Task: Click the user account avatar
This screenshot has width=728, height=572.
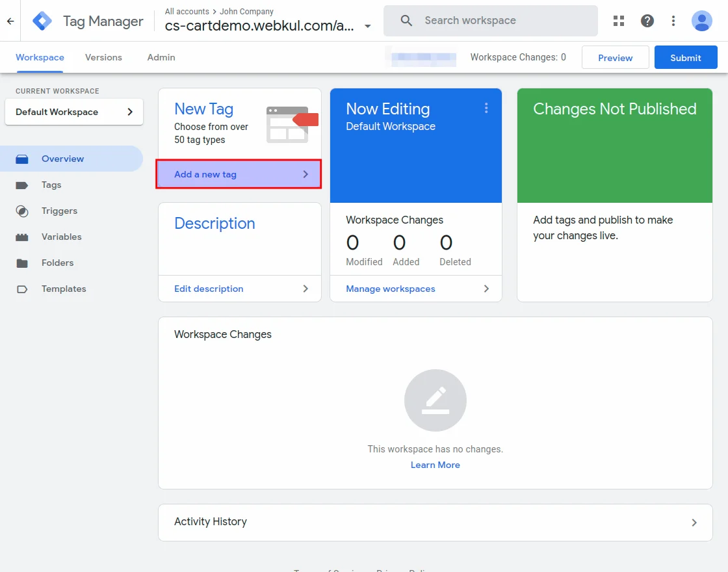Action: pos(702,21)
